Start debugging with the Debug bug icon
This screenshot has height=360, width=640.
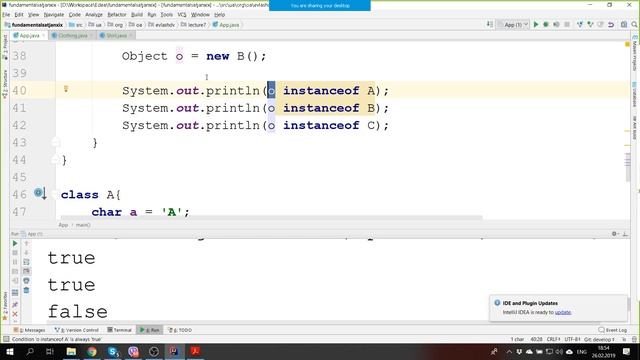546,24
